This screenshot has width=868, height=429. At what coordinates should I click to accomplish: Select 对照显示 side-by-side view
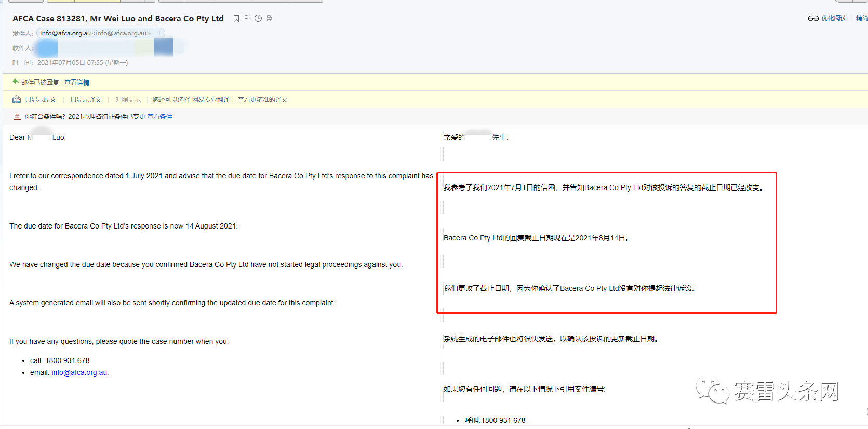128,100
